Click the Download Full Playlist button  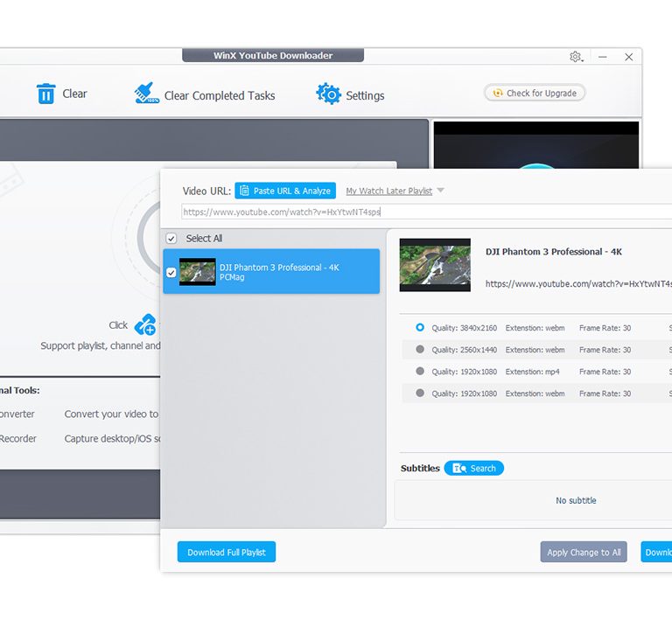tap(227, 552)
